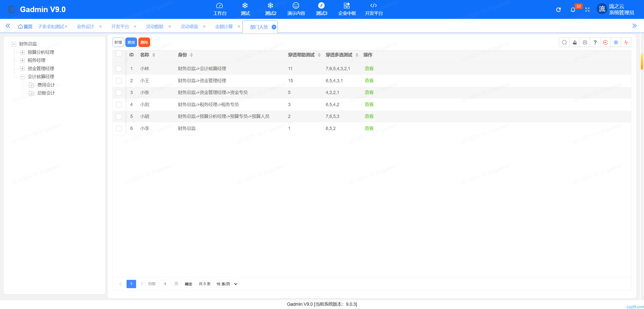Image resolution: width=644 pixels, height=309 pixels.
Task: Tick the checkbox for row 小刘
Action: tap(119, 105)
